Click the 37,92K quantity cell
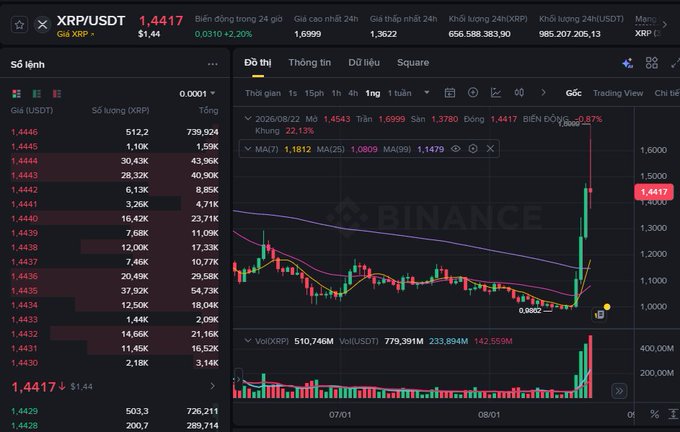The height and width of the screenshot is (432, 680). click(x=135, y=291)
